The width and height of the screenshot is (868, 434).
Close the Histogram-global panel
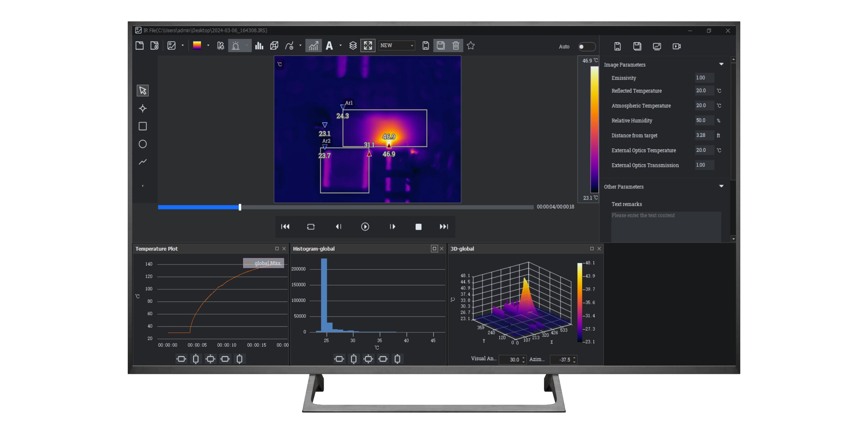click(x=441, y=249)
